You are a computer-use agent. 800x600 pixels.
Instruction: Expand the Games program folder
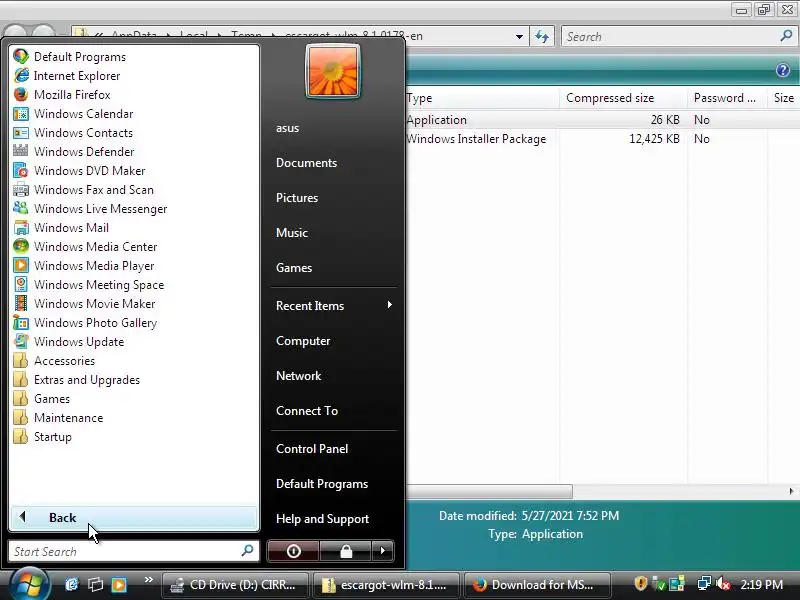click(42, 399)
